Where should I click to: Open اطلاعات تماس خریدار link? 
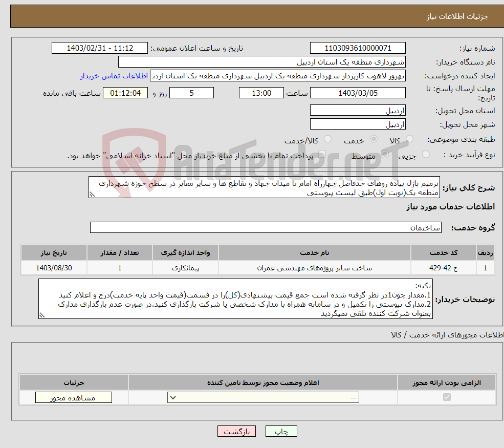click(114, 76)
